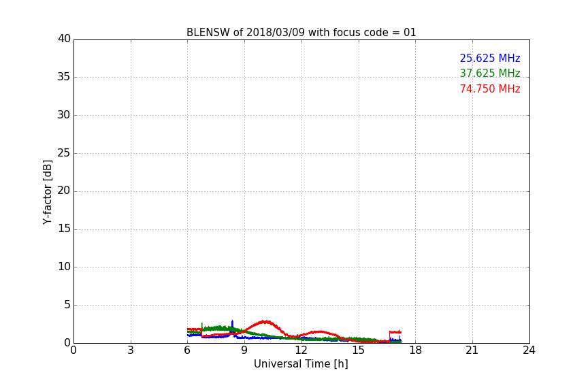Click the y-axis tick label '10'
The image size is (588, 392).
coord(64,267)
